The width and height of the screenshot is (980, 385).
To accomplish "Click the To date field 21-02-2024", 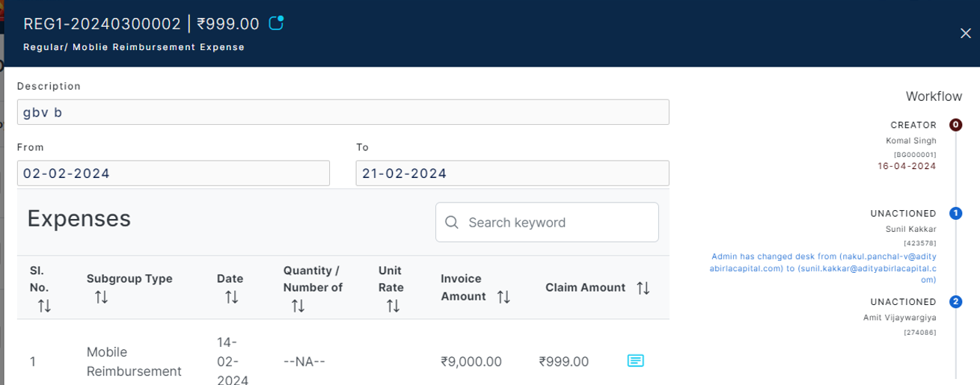I will (x=512, y=173).
